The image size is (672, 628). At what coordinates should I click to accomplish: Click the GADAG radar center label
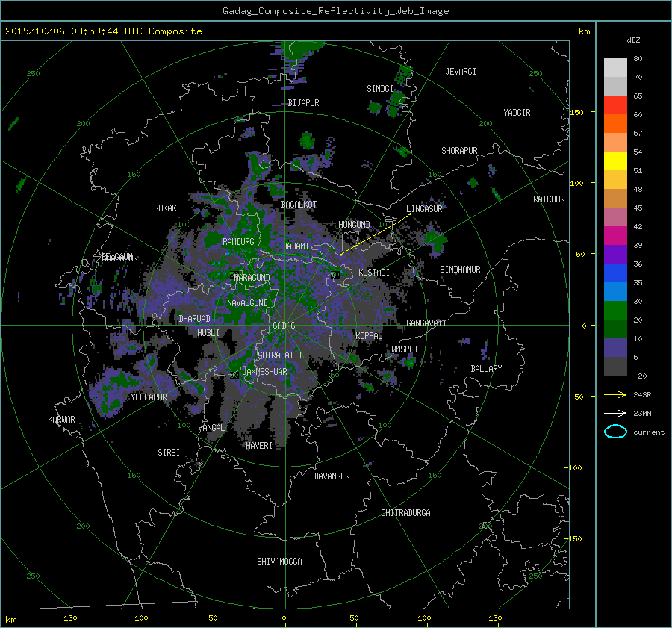tap(284, 326)
